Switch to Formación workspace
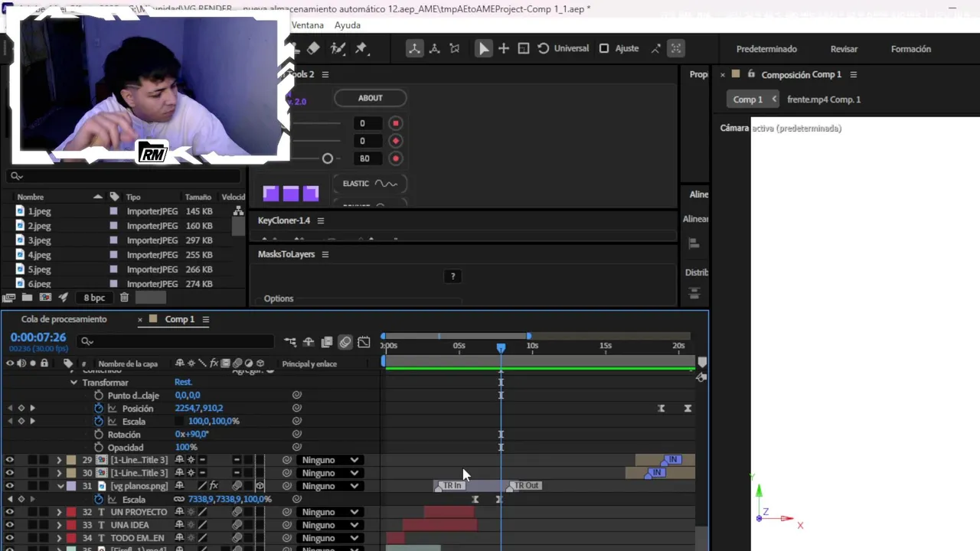980x551 pixels. (x=911, y=49)
